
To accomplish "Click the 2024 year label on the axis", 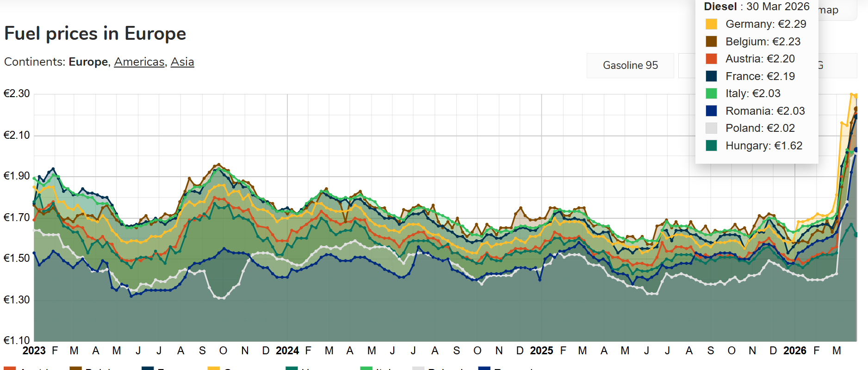I will [x=287, y=351].
